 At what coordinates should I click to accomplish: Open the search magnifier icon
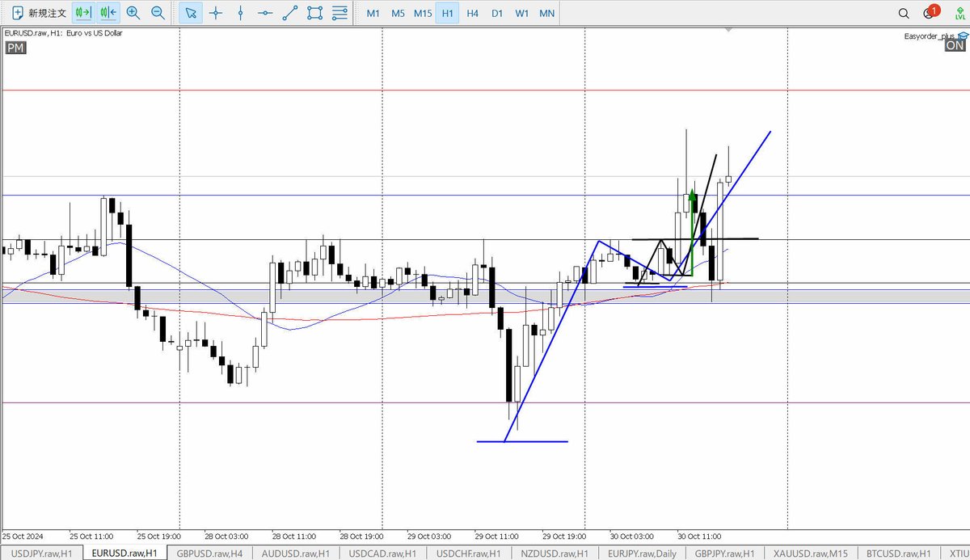[x=904, y=14]
